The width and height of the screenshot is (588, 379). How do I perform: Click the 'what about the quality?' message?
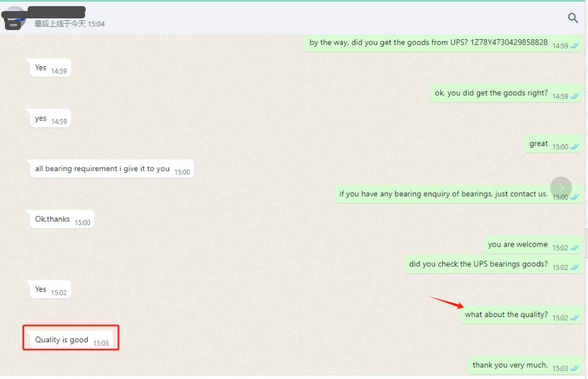coord(506,315)
